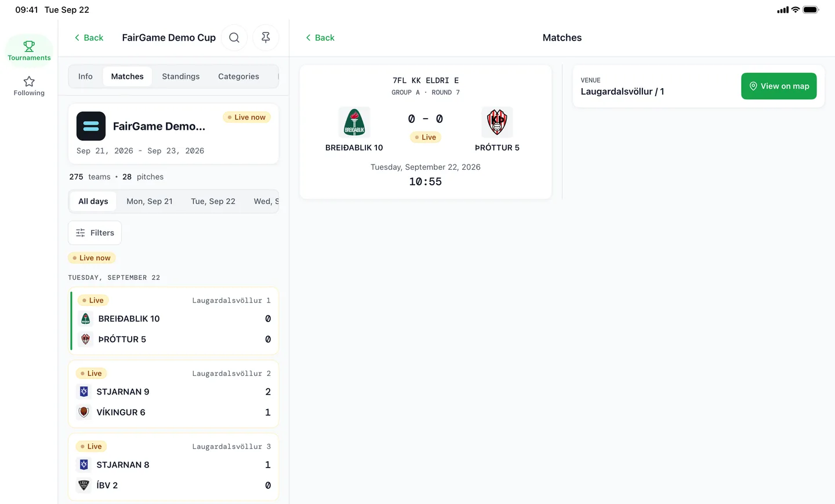The width and height of the screenshot is (835, 504).
Task: Click the 10:55 kickoff time
Action: click(x=426, y=182)
